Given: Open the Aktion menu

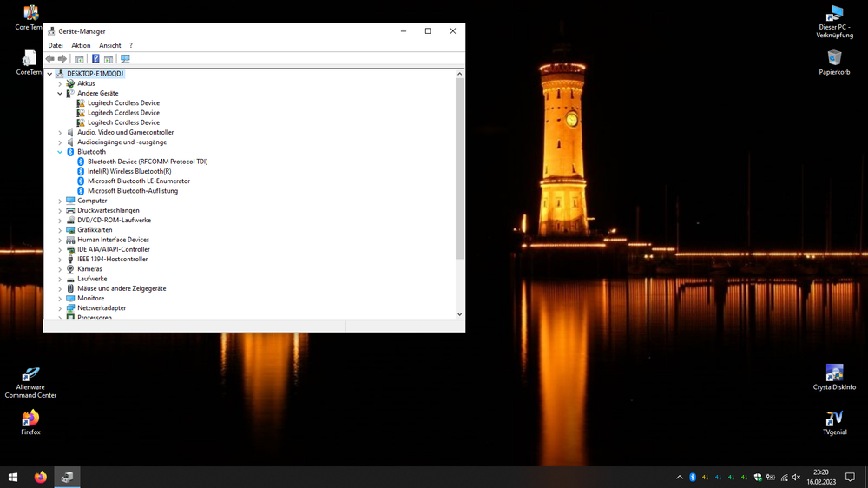Looking at the screenshot, I should tap(81, 45).
